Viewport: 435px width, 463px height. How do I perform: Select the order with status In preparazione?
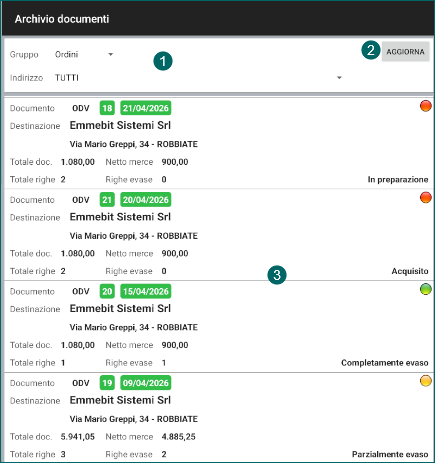tap(218, 143)
